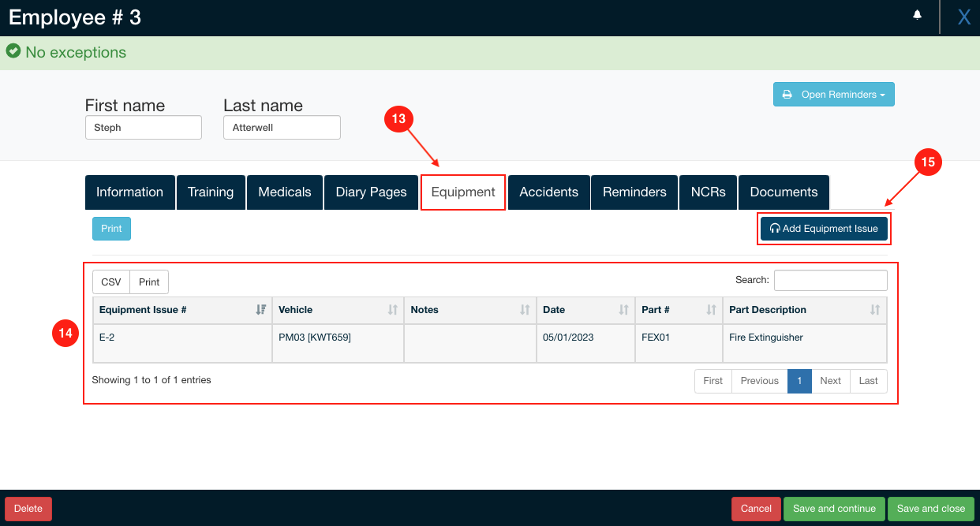
Task: Open the Open Reminders dropdown
Action: 833,95
